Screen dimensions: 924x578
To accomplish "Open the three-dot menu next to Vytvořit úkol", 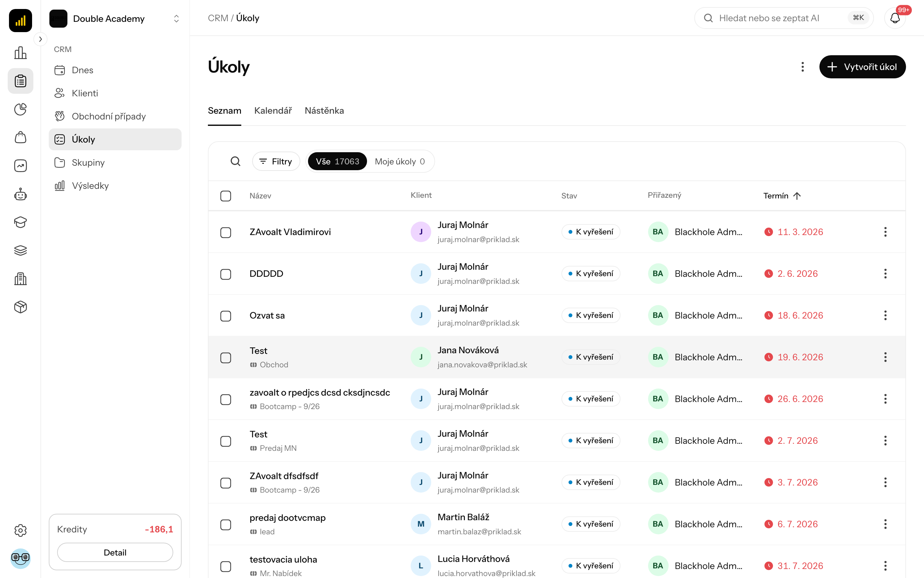I will click(803, 67).
